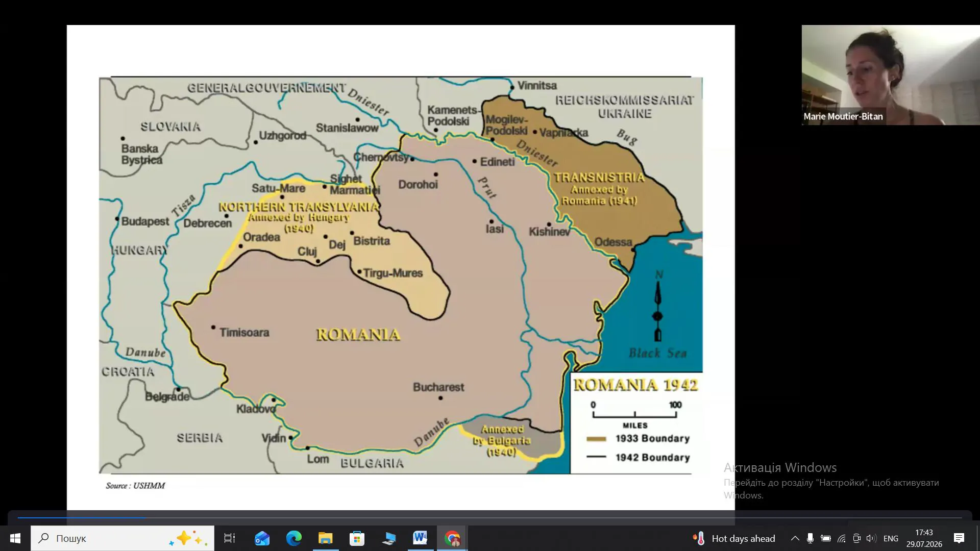980x551 pixels.
Task: Open the Microsoft Store app
Action: pyautogui.click(x=357, y=538)
